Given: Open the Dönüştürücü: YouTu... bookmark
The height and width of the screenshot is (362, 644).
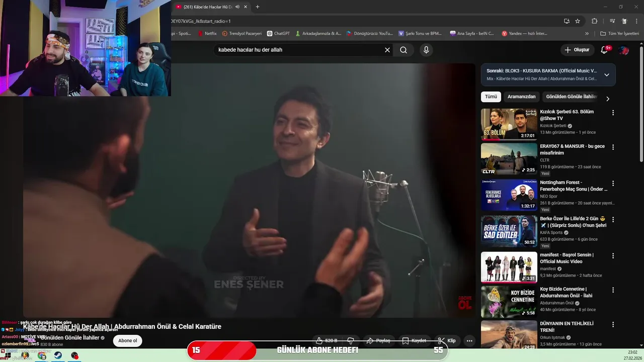Looking at the screenshot, I should [x=369, y=34].
